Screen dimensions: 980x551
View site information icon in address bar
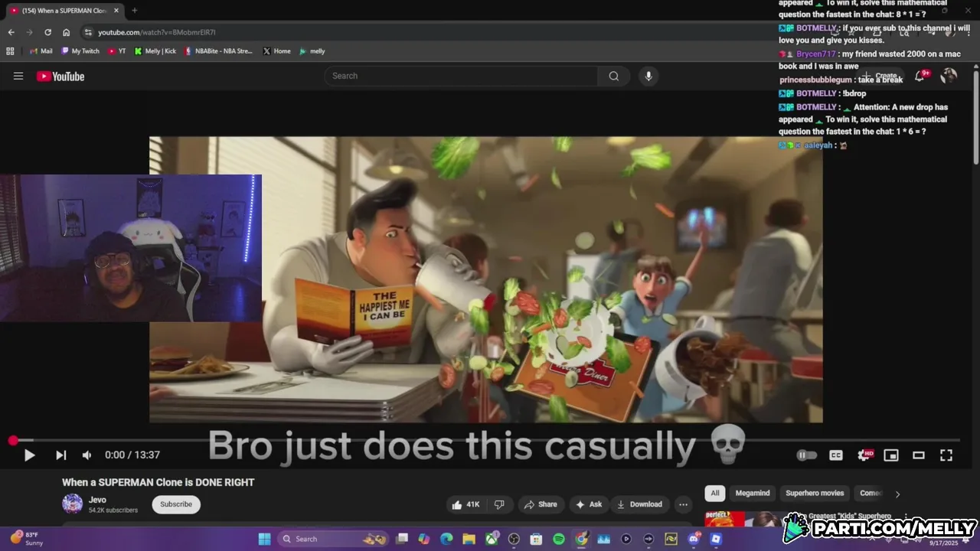click(88, 32)
